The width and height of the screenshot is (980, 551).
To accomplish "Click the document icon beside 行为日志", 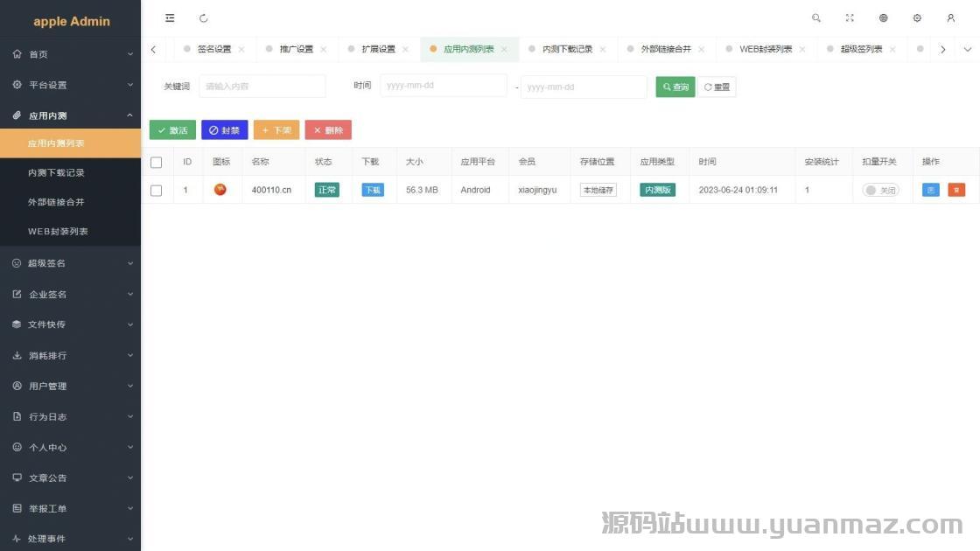I will click(17, 416).
